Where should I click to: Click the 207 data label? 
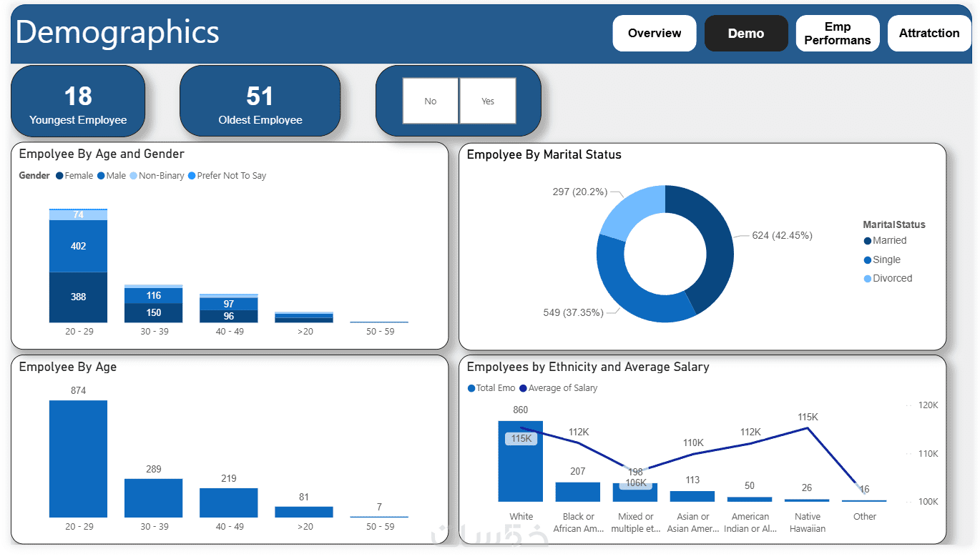[x=578, y=471]
